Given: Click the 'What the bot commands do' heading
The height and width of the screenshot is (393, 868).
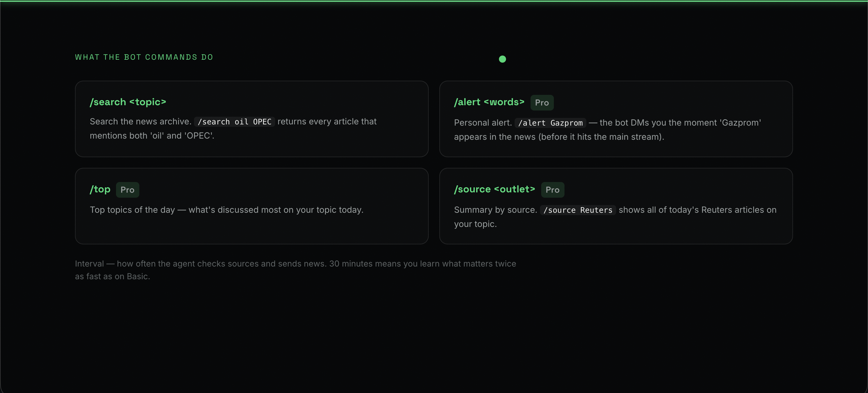Looking at the screenshot, I should coord(144,57).
